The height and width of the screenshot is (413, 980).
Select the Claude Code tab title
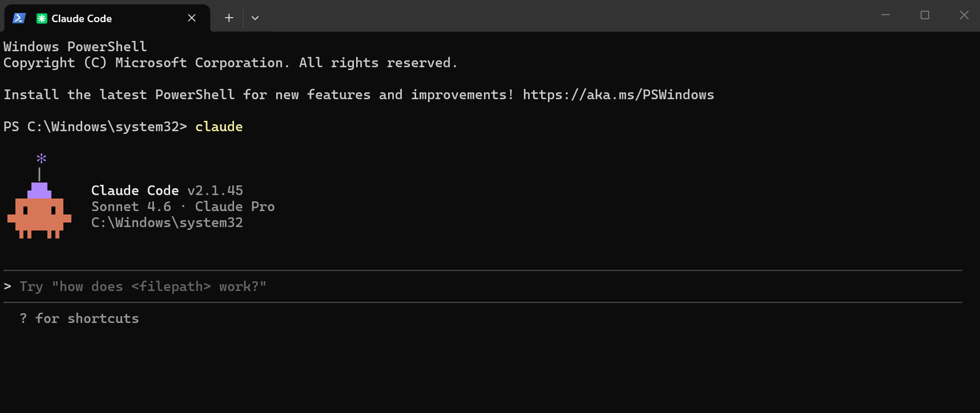[82, 18]
